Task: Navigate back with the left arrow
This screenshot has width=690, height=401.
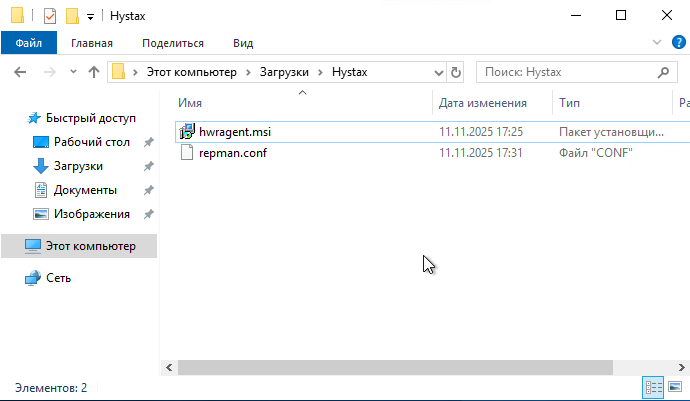Action: [21, 72]
